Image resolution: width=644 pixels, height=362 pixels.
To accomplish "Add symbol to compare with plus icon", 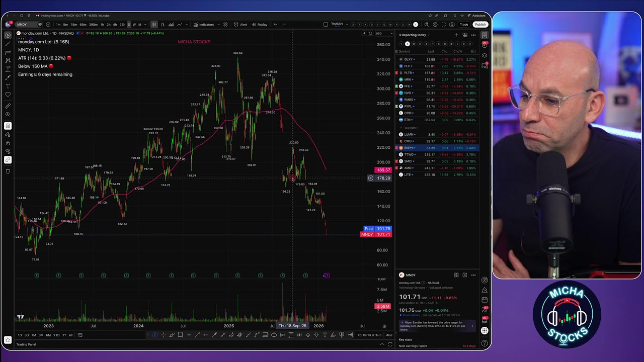I will (x=48, y=25).
